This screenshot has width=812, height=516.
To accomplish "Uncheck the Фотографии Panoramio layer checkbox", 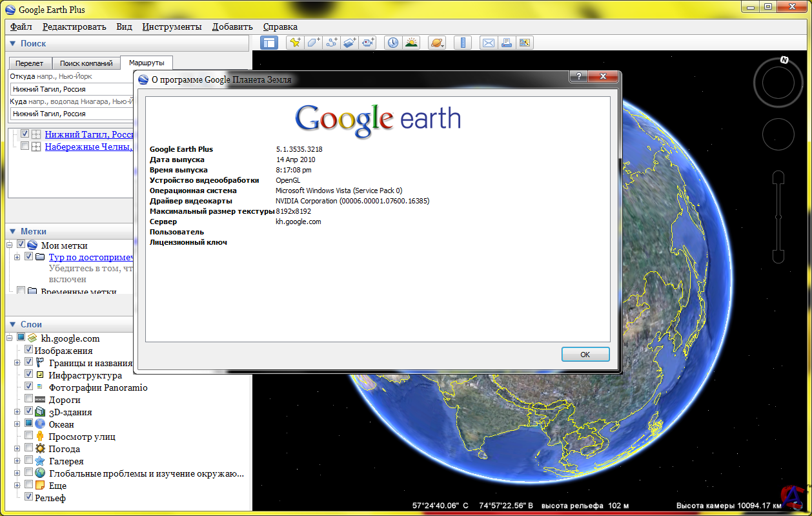I will [x=28, y=387].
